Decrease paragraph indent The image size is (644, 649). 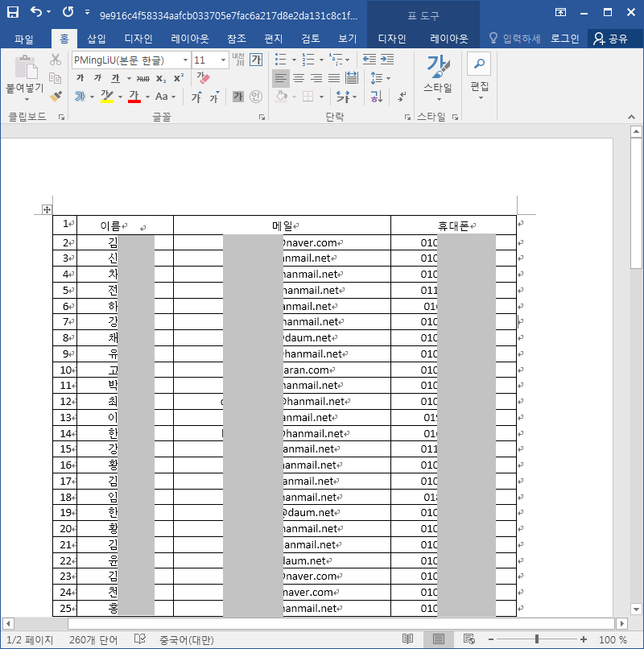click(369, 60)
